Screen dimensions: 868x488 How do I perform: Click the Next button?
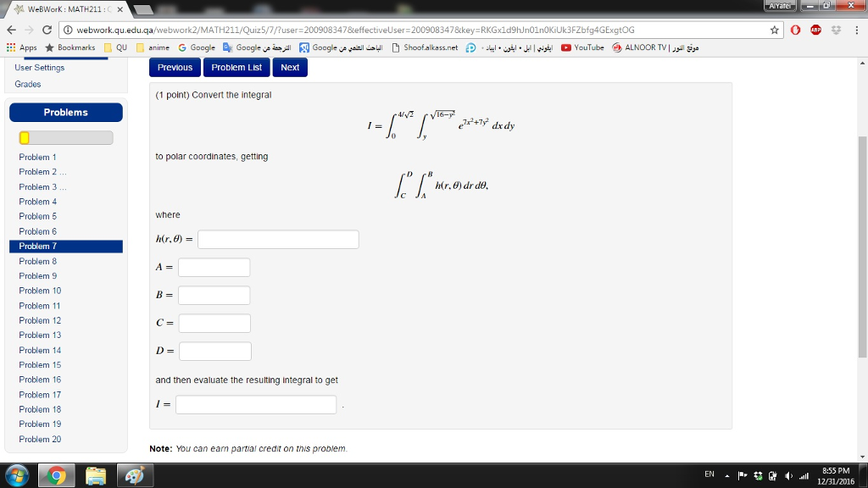(289, 67)
